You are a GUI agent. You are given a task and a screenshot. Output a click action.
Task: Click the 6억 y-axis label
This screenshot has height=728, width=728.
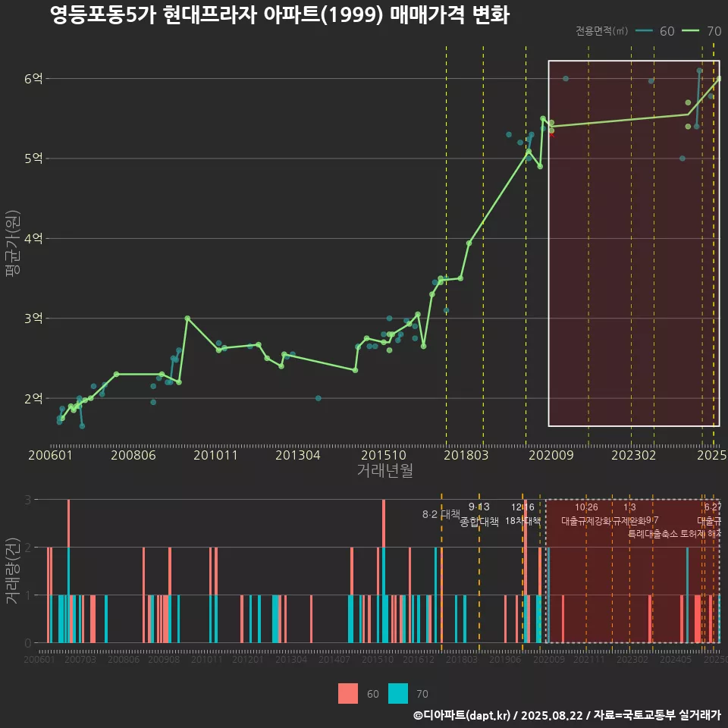34,79
